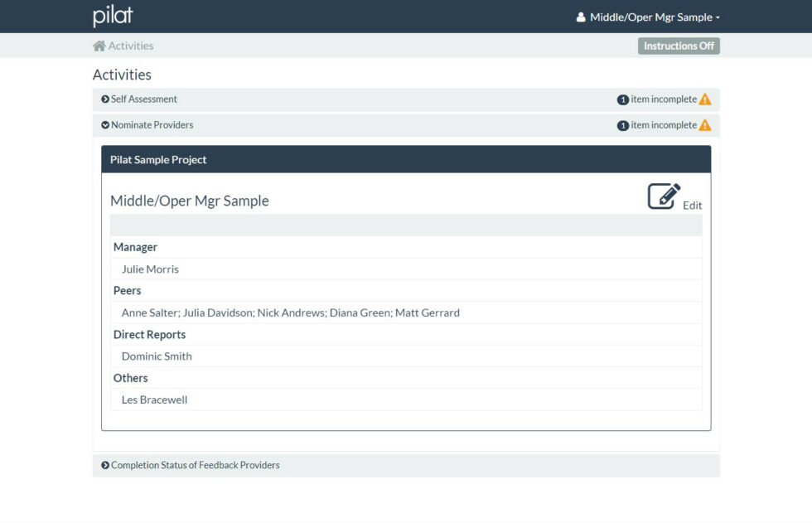Click the Edit pencil icon
The height and width of the screenshot is (523, 812).
pyautogui.click(x=664, y=196)
